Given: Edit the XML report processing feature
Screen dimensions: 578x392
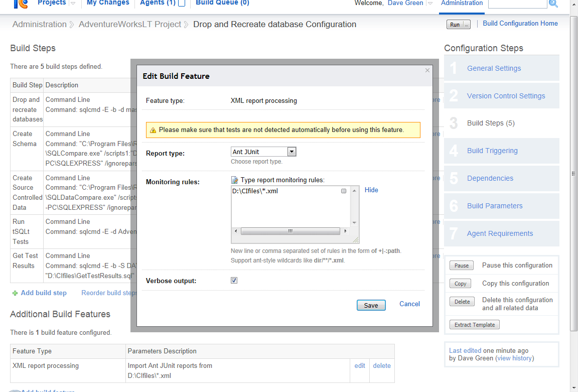Looking at the screenshot, I should [x=360, y=366].
